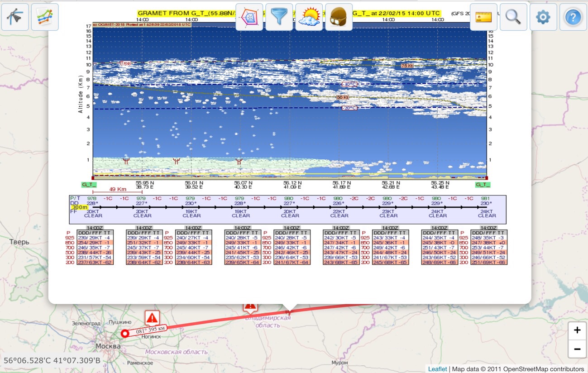Screen dimensions: 588x373
Task: Click the pilot helmet icon
Action: click(339, 17)
